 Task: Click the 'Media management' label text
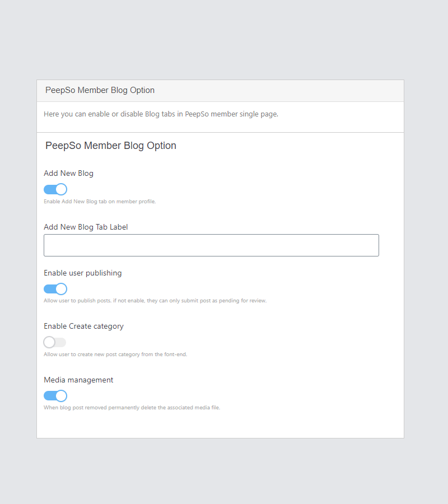pos(78,380)
